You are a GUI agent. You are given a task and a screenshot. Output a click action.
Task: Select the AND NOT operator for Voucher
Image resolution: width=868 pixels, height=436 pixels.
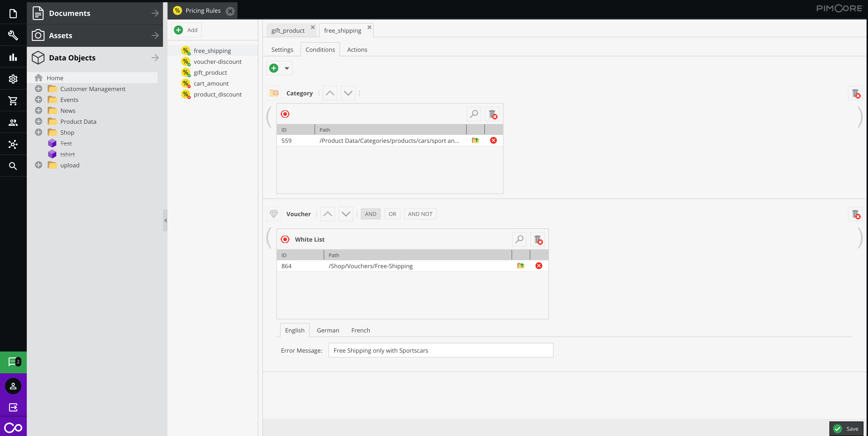420,214
